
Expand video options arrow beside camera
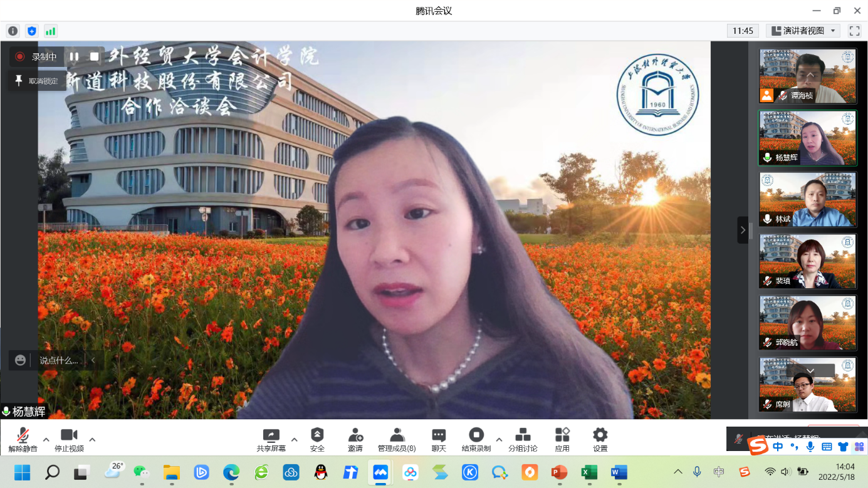[x=92, y=439]
